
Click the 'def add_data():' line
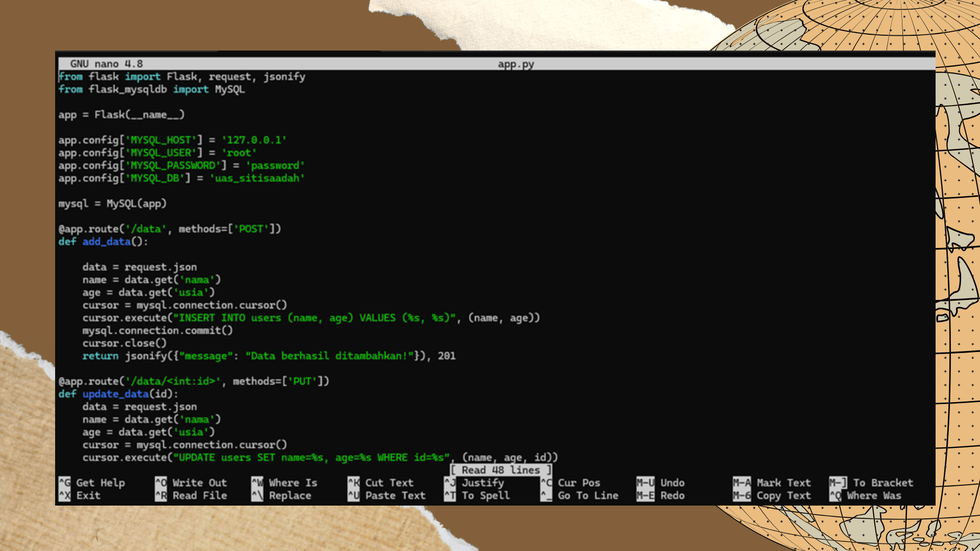[103, 242]
